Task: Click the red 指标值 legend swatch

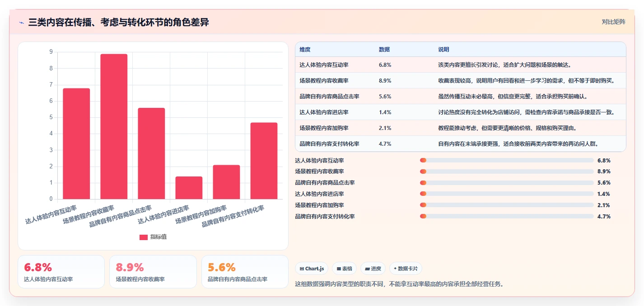Action: pos(143,237)
